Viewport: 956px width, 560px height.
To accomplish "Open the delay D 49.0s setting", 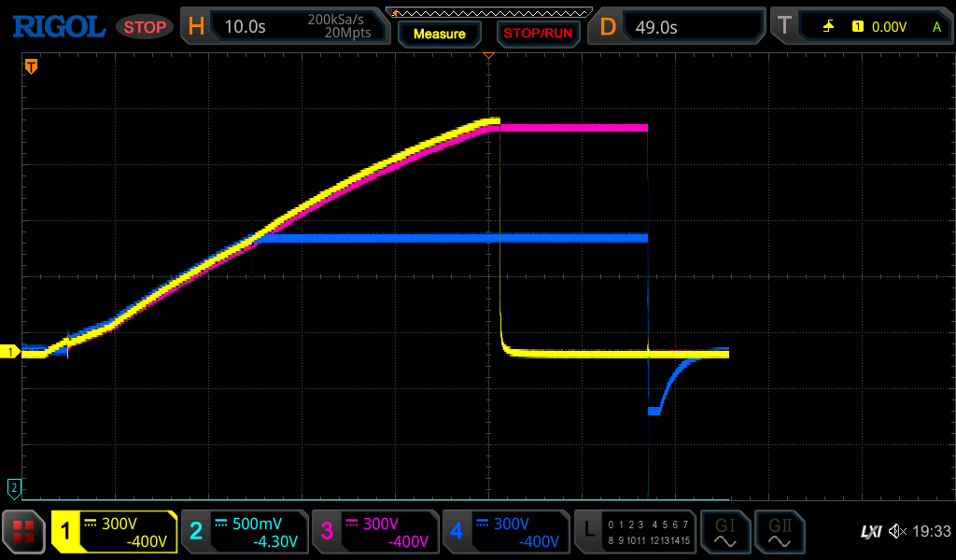I will click(679, 27).
